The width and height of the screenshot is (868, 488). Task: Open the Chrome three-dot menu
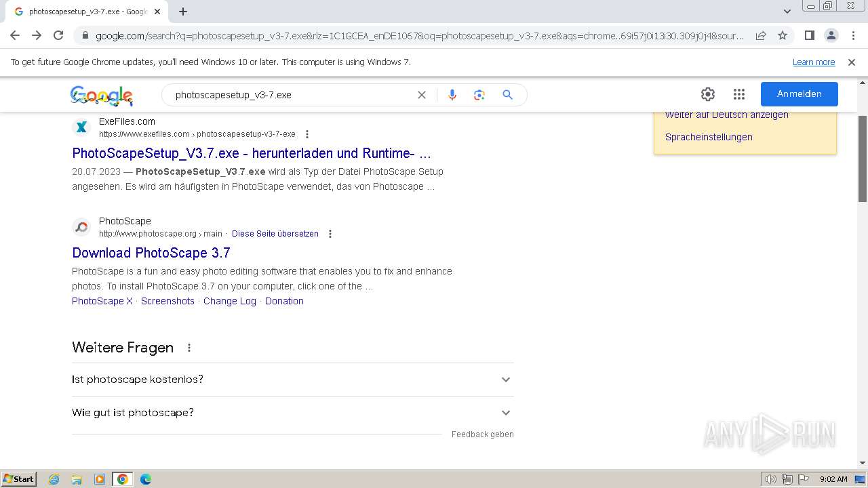(x=852, y=35)
